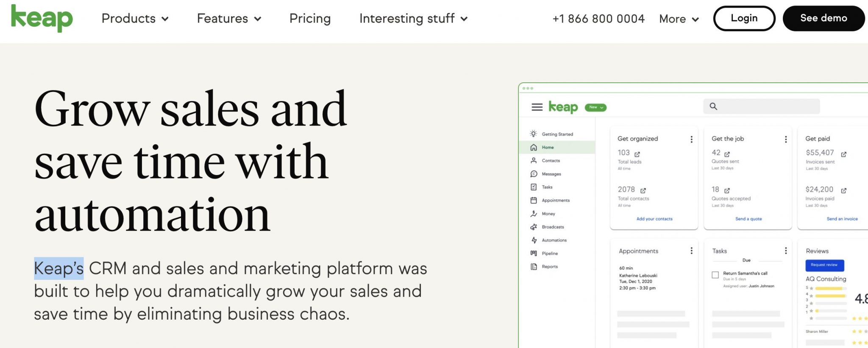
Task: Expand the More menu in header
Action: click(x=679, y=19)
